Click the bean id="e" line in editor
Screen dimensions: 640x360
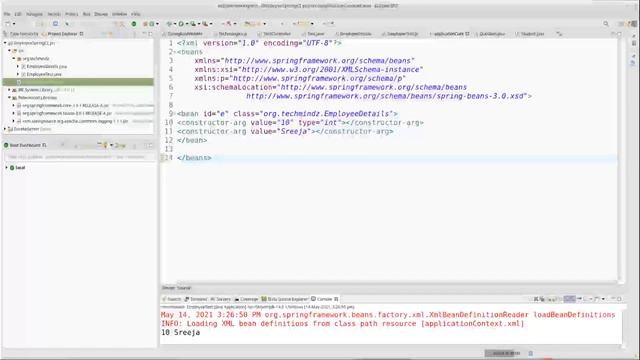point(287,114)
